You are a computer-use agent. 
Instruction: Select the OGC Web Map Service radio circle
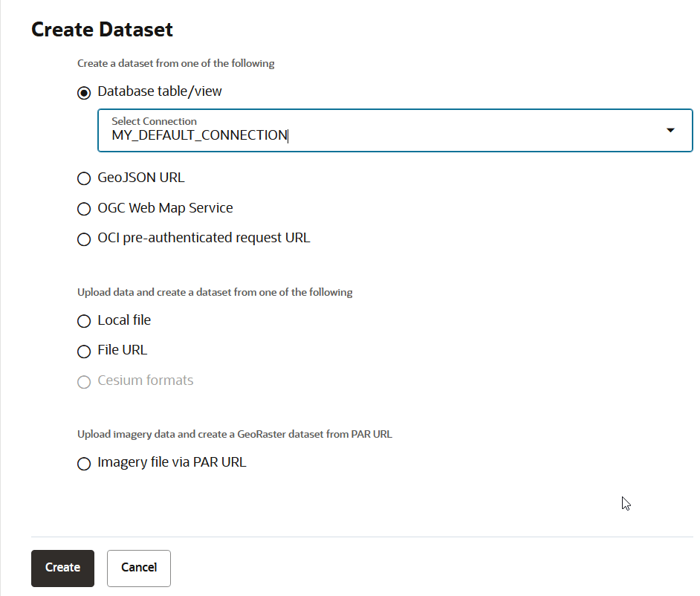[84, 210]
